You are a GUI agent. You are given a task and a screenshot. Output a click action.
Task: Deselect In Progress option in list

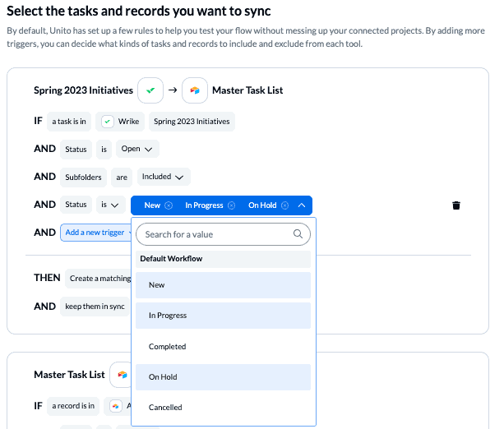coord(223,316)
